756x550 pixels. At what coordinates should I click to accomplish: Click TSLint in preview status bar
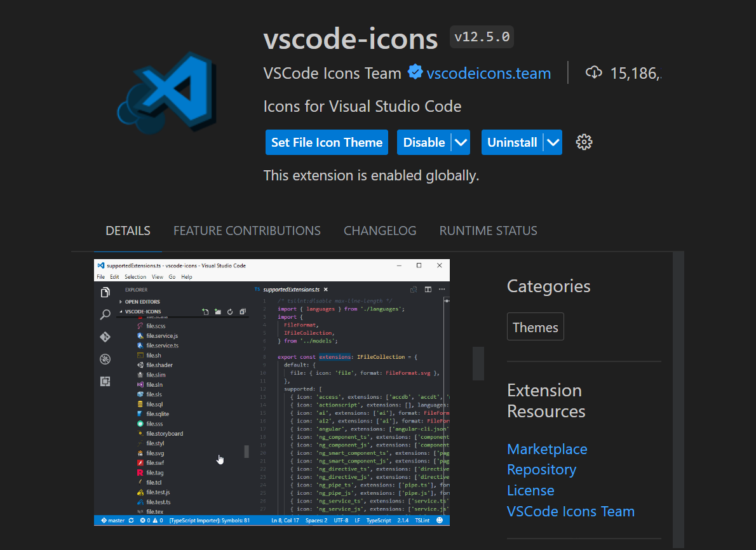click(x=422, y=521)
